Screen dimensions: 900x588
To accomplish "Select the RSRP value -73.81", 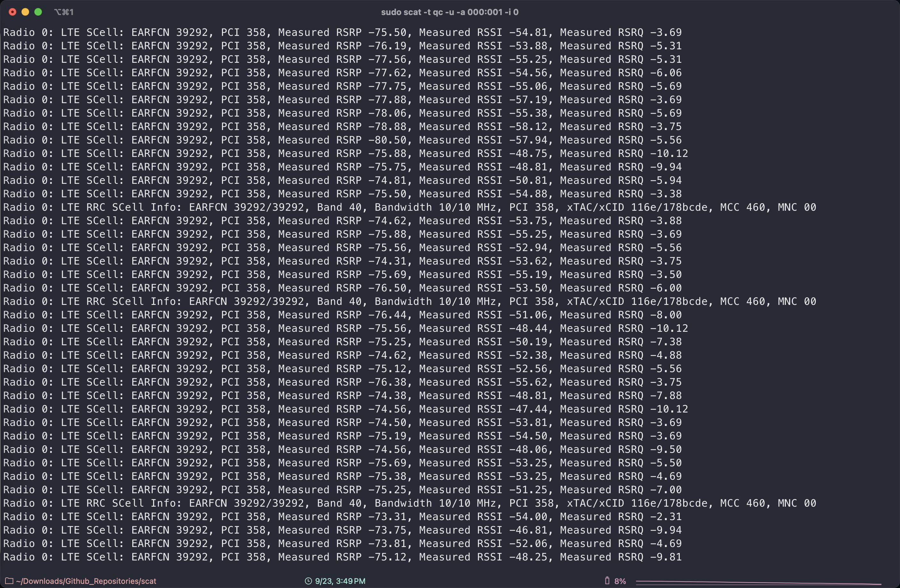I will click(387, 544).
